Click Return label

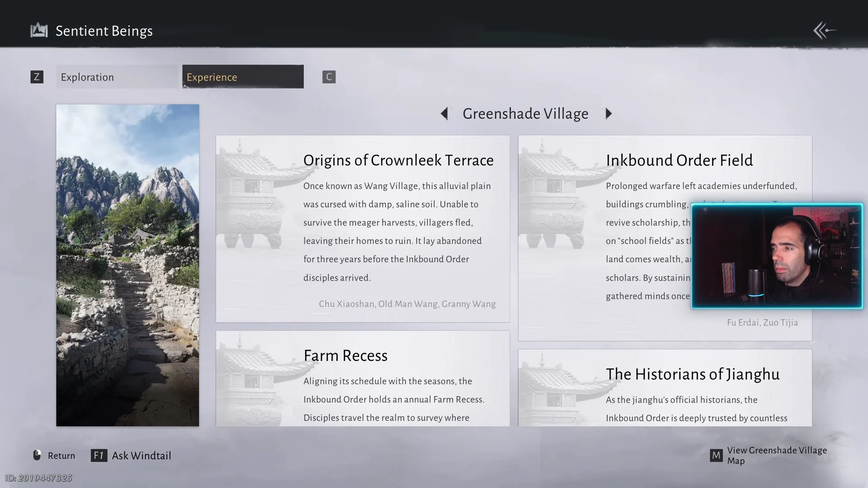61,455
